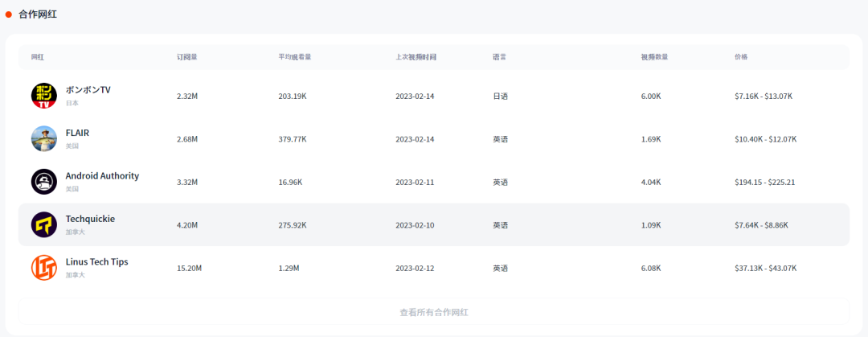
Task: Open the Linus Tech Tips name
Action: 97,261
